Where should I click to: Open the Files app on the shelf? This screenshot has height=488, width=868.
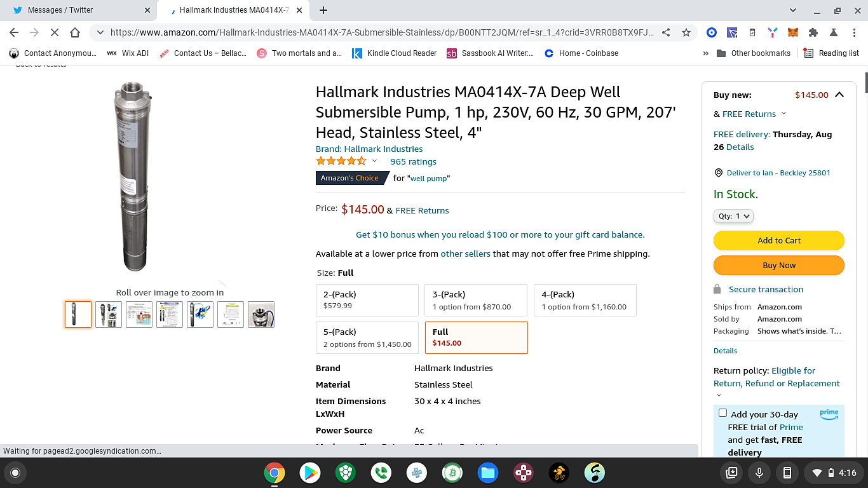[488, 473]
